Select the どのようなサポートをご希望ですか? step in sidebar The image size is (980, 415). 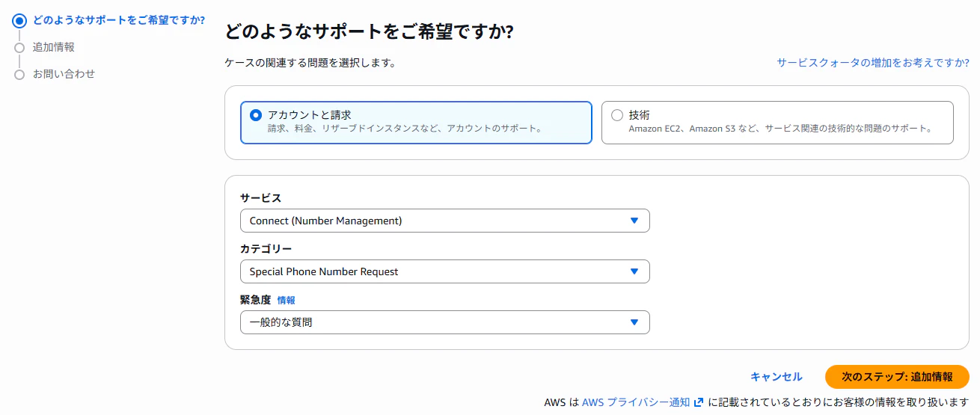pos(120,20)
